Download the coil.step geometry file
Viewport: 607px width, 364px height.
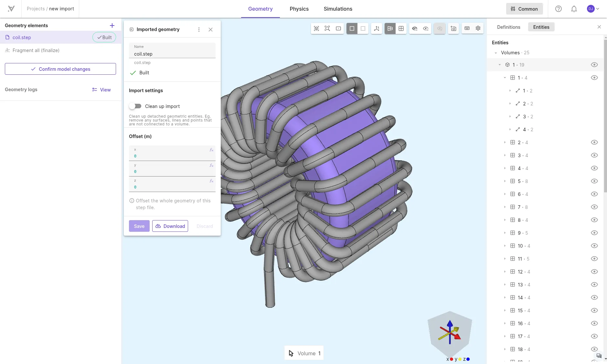pos(170,226)
